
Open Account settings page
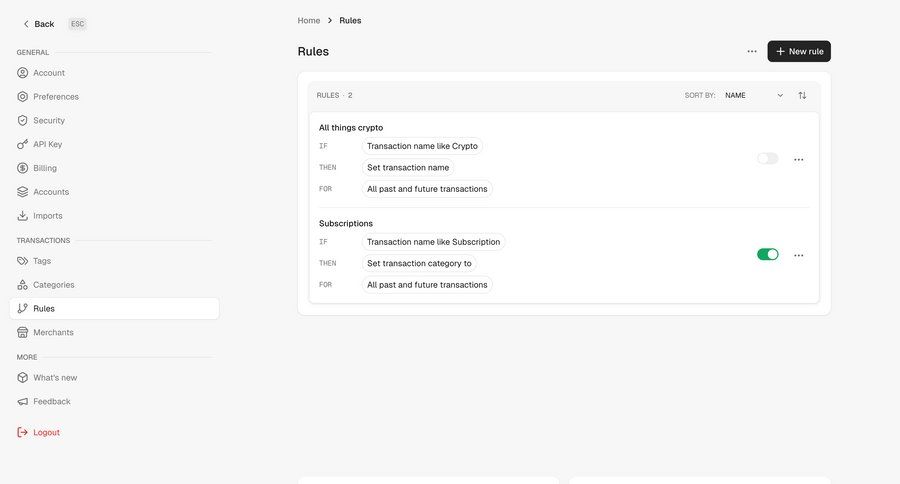114,73
